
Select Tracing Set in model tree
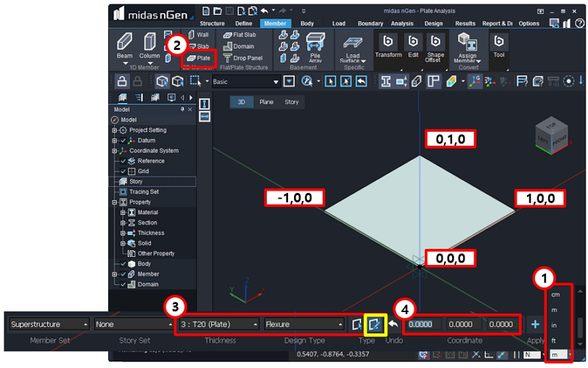pos(144,192)
